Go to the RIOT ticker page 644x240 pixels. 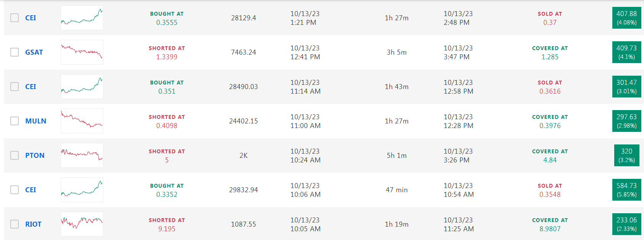(33, 224)
